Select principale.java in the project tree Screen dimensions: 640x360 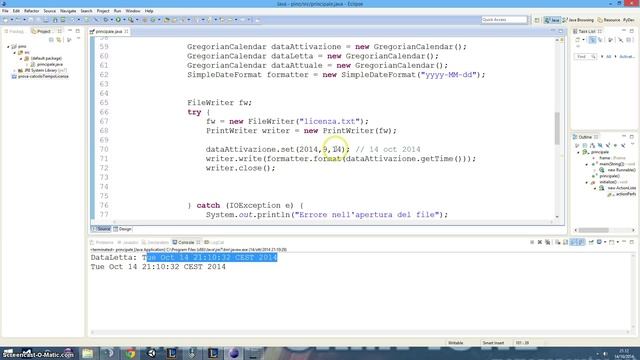point(49,64)
